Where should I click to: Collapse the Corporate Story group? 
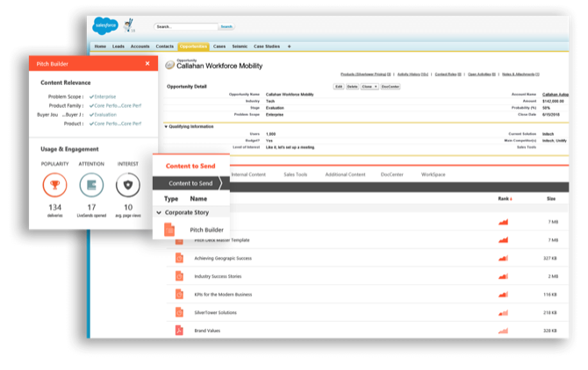click(159, 213)
